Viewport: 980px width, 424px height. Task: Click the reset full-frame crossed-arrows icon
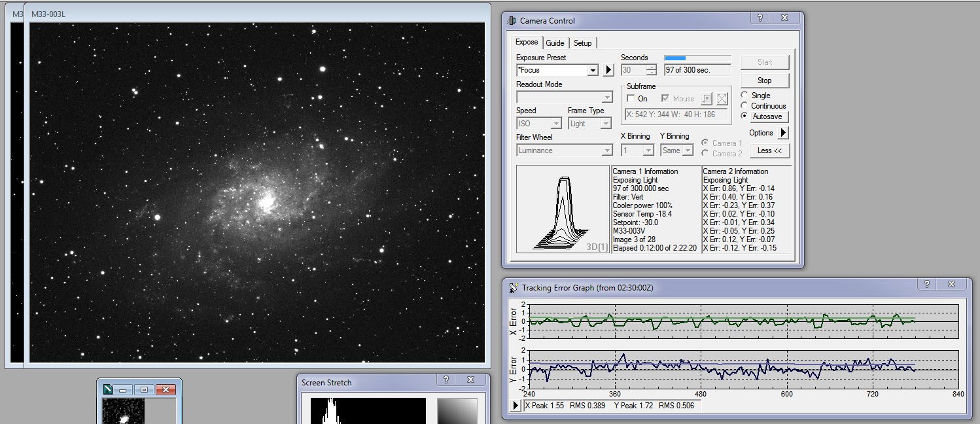(x=724, y=98)
